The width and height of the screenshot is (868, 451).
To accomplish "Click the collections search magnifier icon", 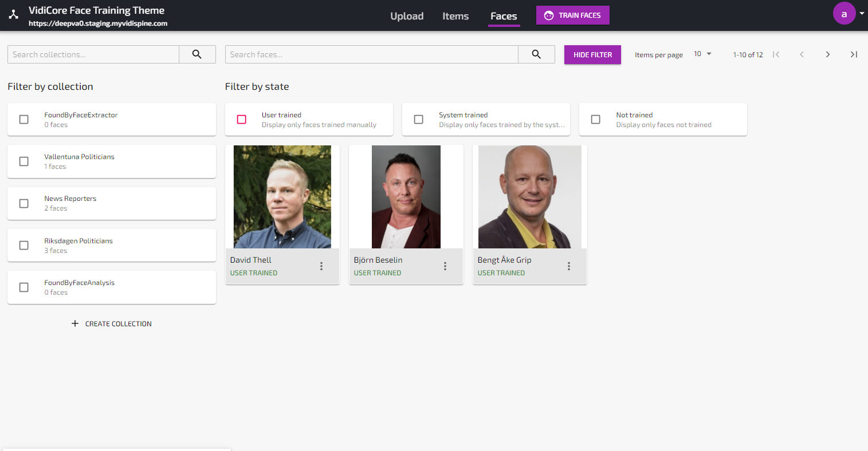I will point(197,54).
